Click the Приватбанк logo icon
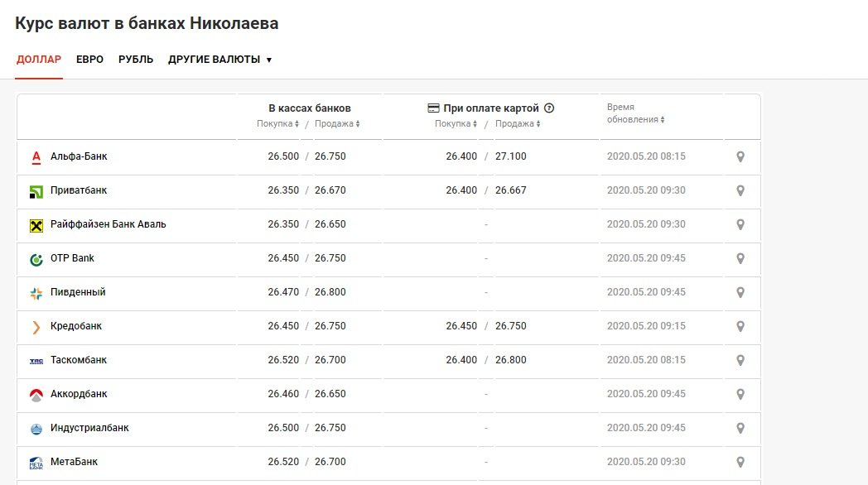 coord(36,191)
